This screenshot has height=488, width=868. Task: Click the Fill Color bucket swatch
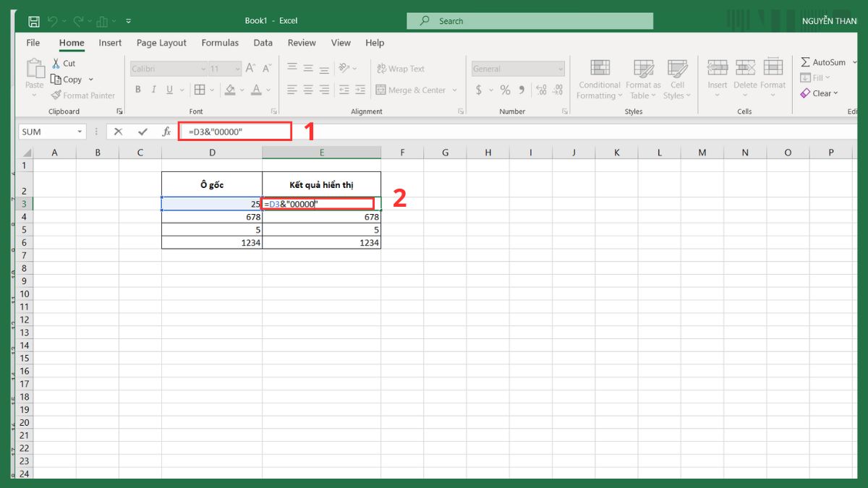(x=230, y=90)
